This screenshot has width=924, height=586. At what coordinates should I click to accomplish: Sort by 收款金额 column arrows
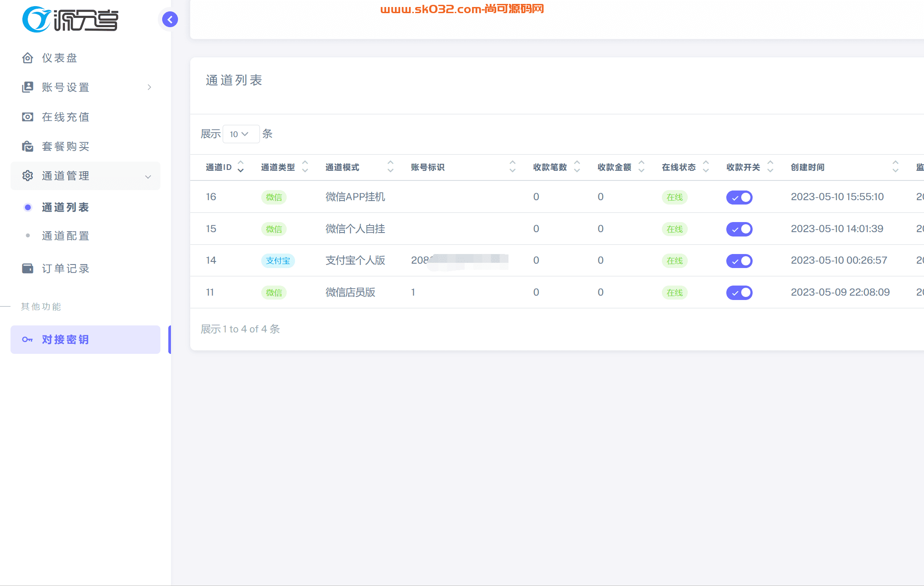pyautogui.click(x=641, y=167)
